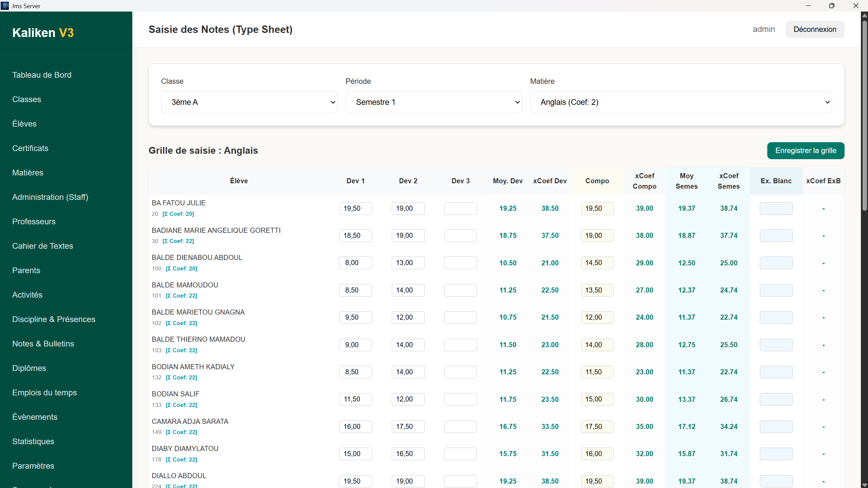
Task: Click Dev 3 field for BA FATOU JULIE
Action: 460,208
